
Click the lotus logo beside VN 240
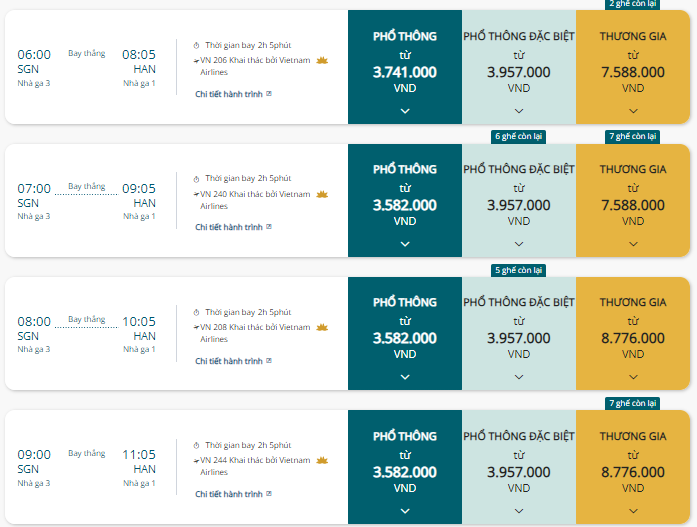tap(322, 194)
